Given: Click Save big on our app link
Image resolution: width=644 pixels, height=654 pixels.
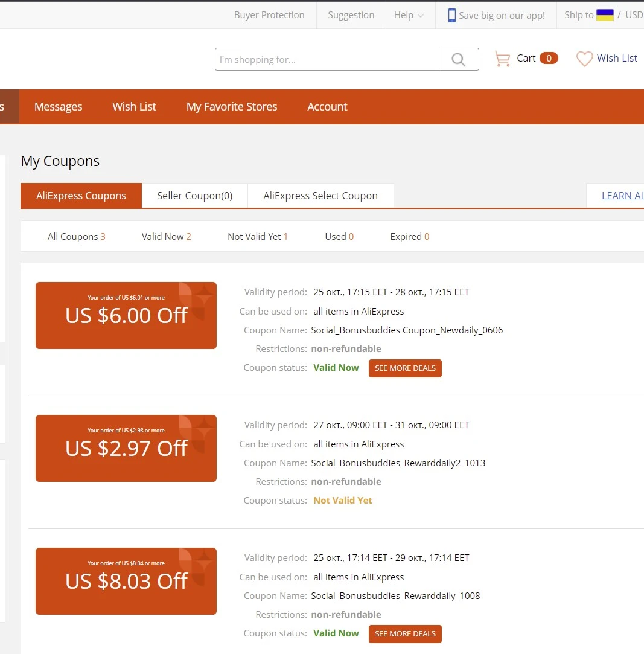Looking at the screenshot, I should [502, 16].
